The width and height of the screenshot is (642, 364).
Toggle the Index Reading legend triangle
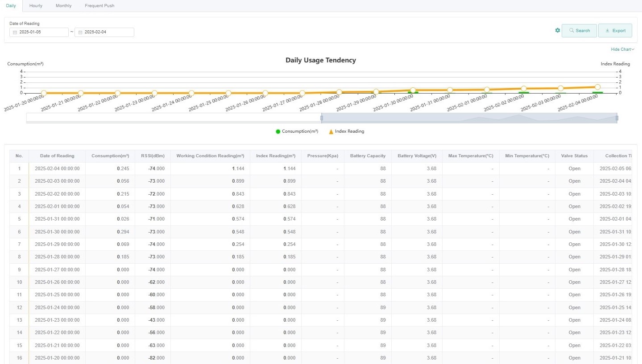(331, 131)
